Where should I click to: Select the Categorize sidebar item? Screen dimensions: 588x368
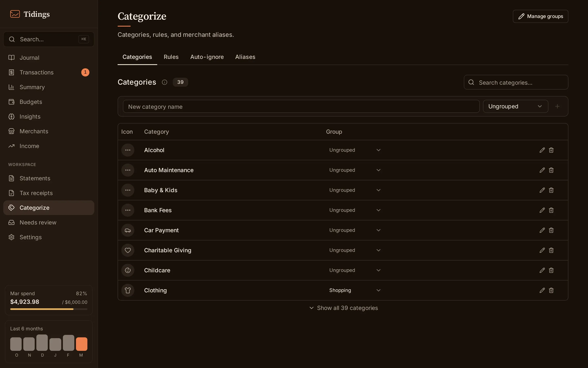[49, 208]
